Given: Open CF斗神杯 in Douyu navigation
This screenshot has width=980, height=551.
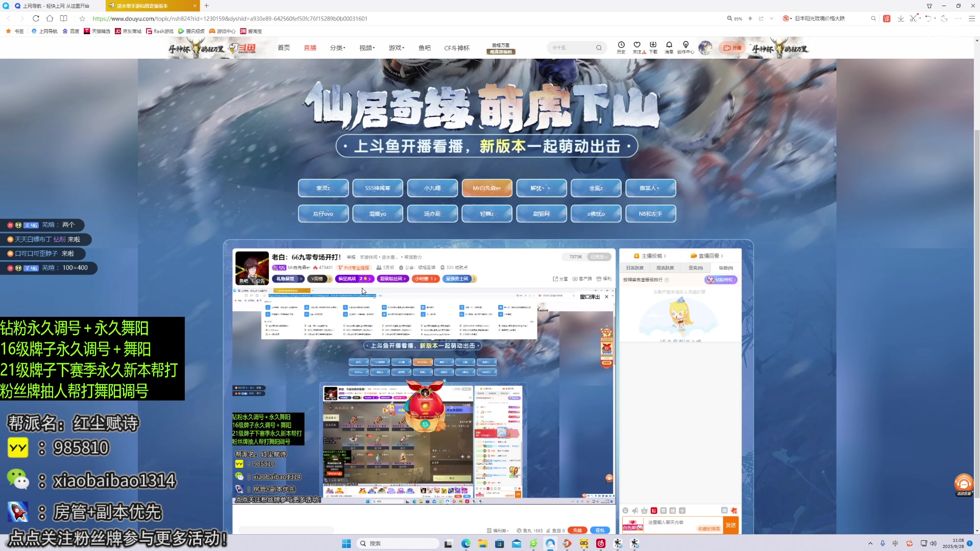Looking at the screenshot, I should point(457,48).
